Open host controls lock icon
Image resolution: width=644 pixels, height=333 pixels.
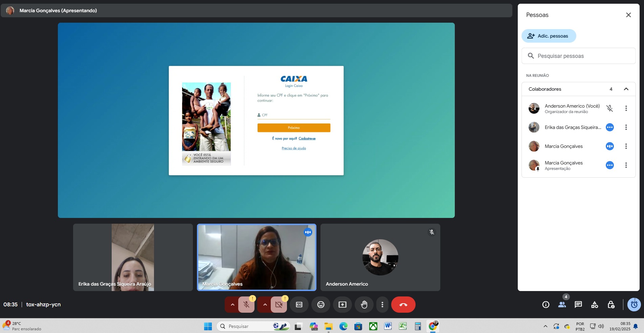(x=611, y=305)
